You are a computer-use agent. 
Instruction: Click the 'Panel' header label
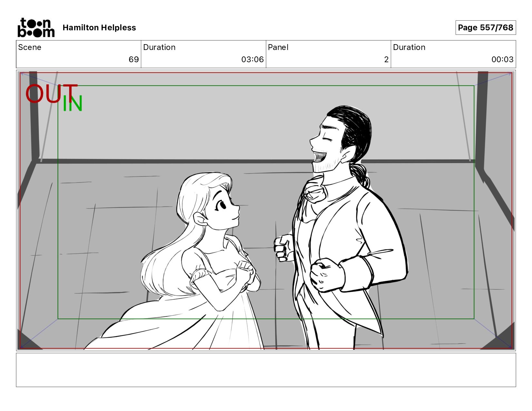tap(278, 47)
